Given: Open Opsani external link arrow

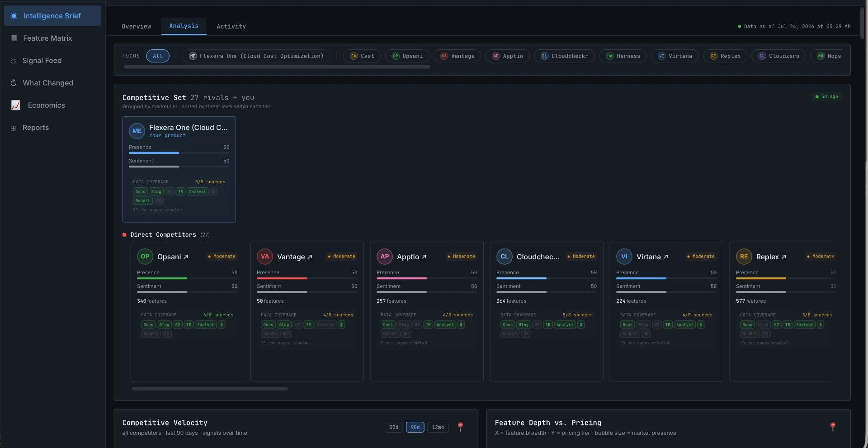Looking at the screenshot, I should click(x=186, y=257).
